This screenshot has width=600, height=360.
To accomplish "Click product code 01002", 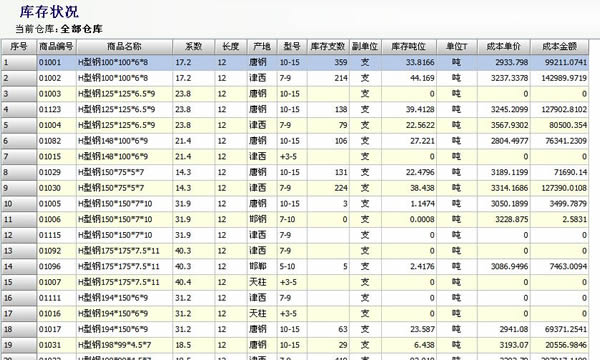I will coord(50,78).
